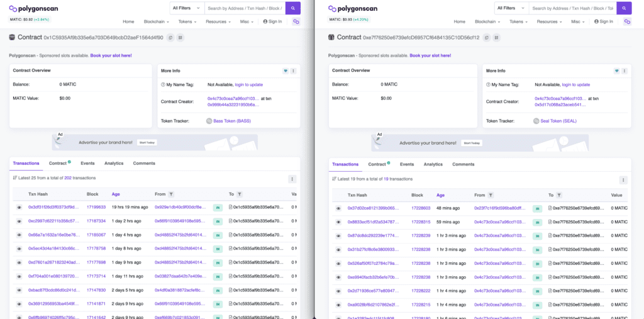This screenshot has height=319, width=644.
Task: Click Bass Token tracker icon
Action: click(210, 121)
